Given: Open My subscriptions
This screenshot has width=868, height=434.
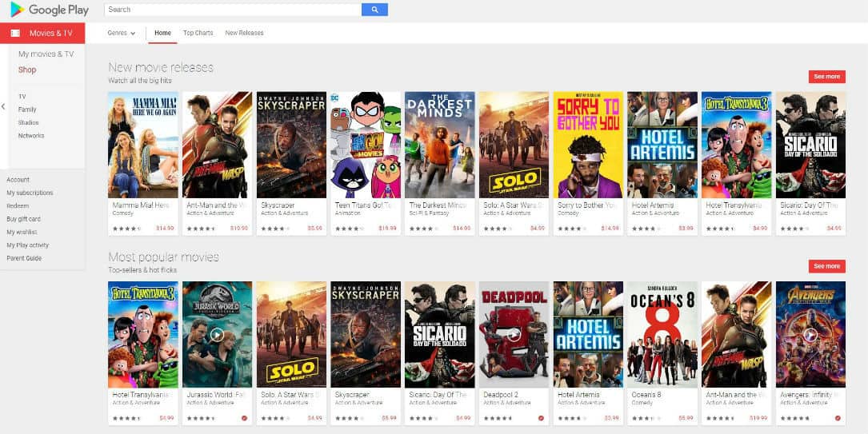Looking at the screenshot, I should coord(30,193).
